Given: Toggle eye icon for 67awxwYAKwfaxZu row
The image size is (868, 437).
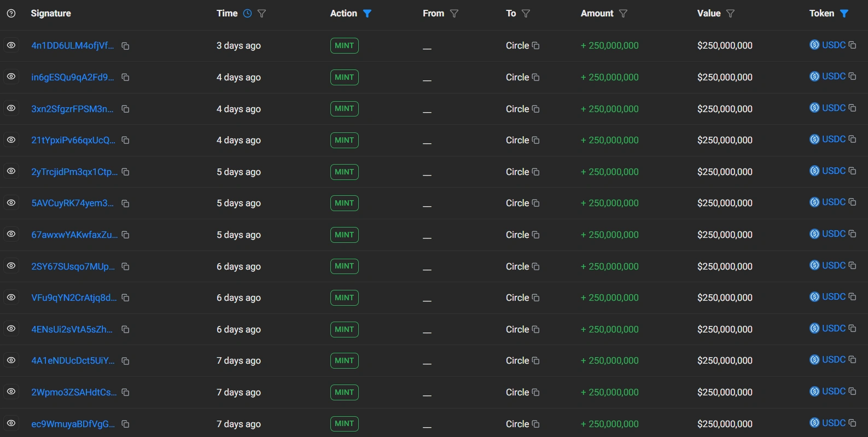Looking at the screenshot, I should (x=11, y=234).
